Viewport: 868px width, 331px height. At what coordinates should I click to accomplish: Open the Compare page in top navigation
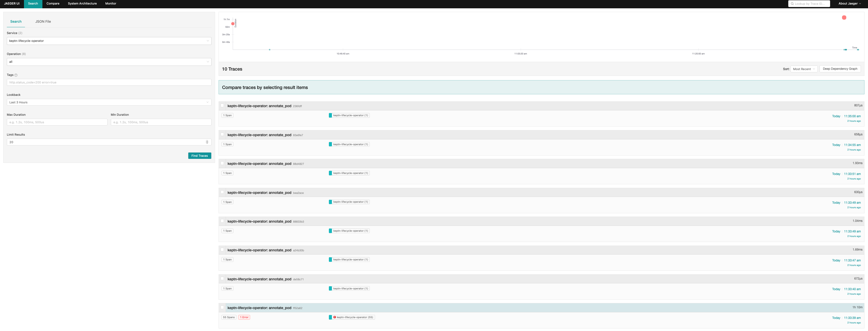click(53, 4)
